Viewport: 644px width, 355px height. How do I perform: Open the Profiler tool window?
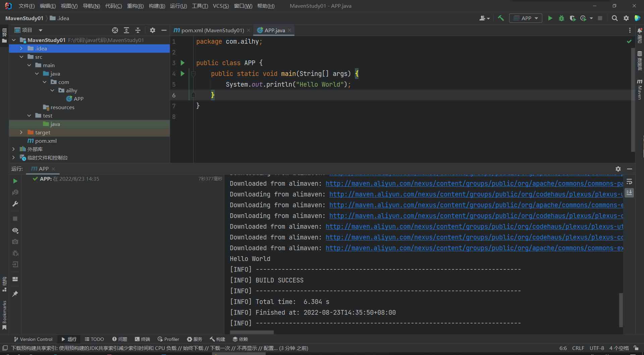tap(168, 339)
